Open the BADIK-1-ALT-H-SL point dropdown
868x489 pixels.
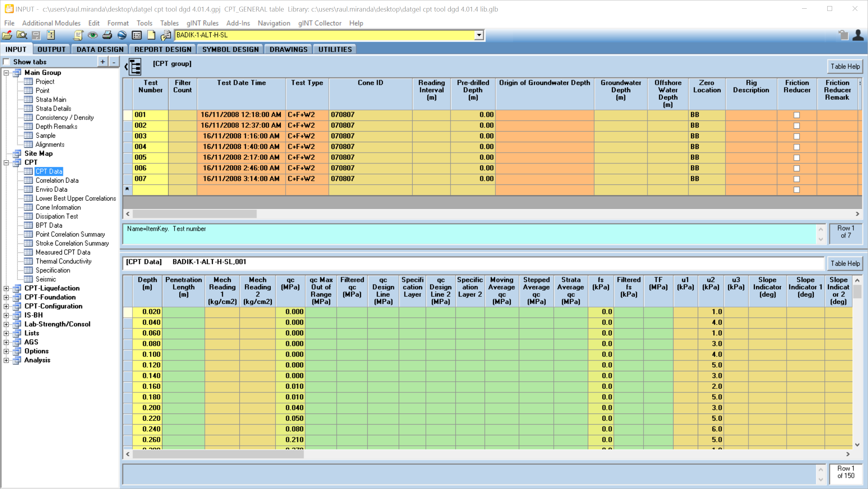(480, 35)
